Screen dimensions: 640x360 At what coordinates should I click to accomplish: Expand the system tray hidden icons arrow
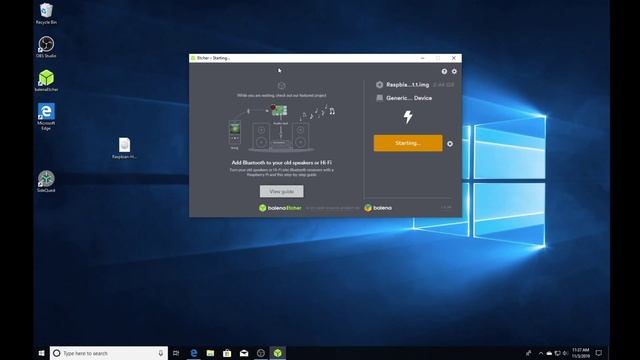click(x=541, y=353)
